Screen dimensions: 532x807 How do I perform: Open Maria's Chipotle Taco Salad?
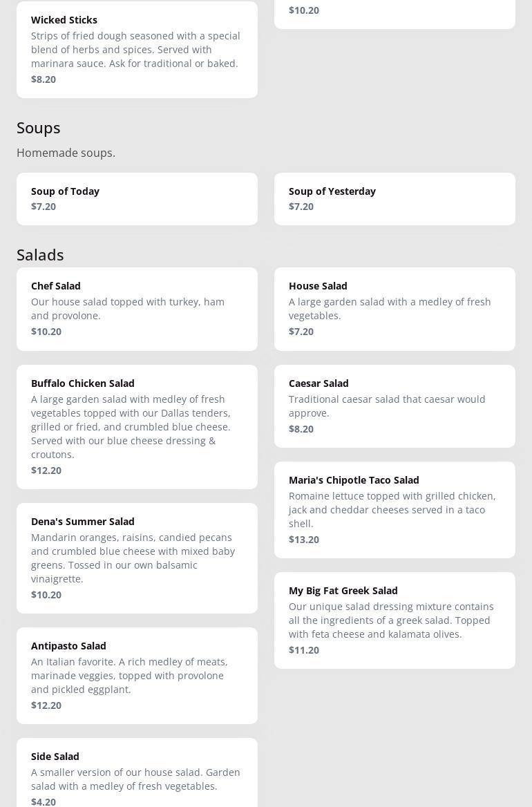tap(395, 509)
